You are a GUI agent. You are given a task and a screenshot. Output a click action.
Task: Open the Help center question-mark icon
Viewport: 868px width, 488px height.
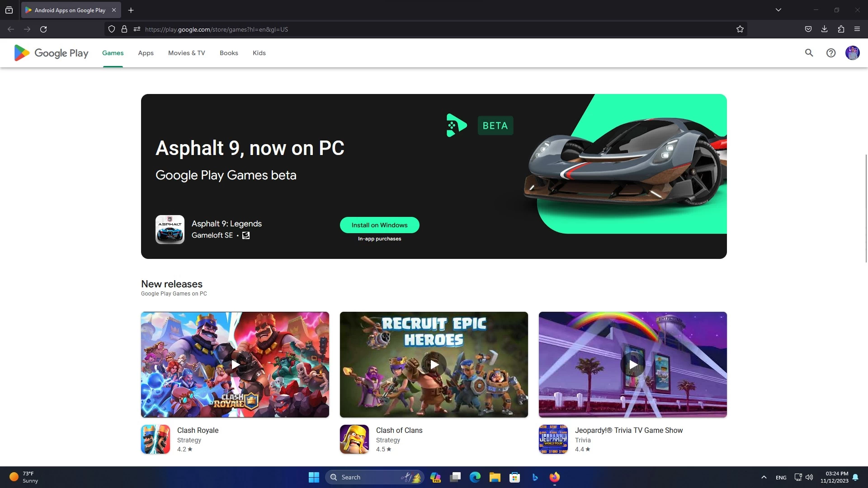[x=831, y=53]
